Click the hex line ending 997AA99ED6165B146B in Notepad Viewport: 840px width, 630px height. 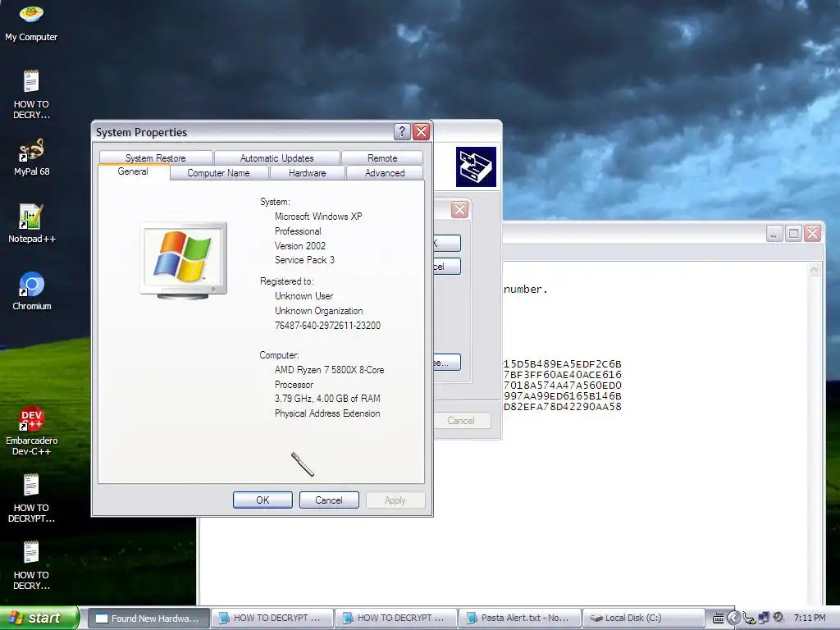click(563, 396)
